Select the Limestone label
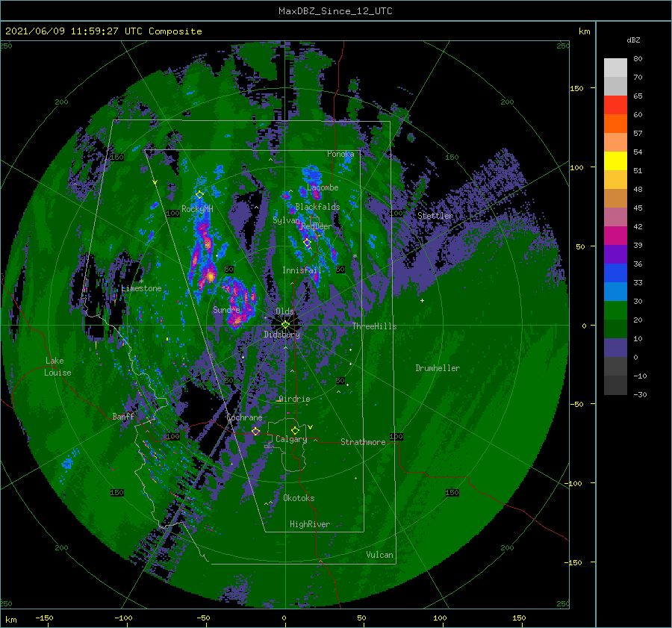Image resolution: width=672 pixels, height=628 pixels. point(141,288)
